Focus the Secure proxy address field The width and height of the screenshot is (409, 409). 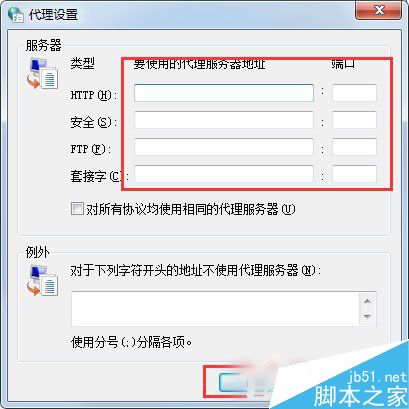[x=224, y=120]
